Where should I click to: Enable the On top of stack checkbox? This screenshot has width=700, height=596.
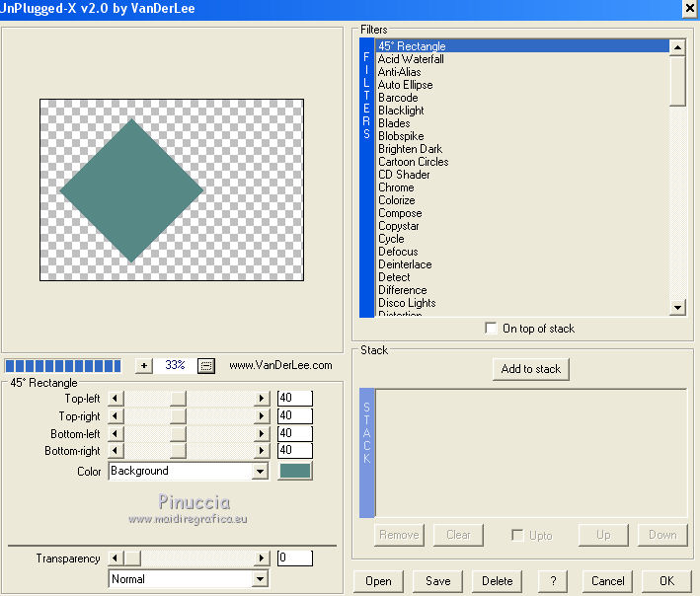(491, 329)
